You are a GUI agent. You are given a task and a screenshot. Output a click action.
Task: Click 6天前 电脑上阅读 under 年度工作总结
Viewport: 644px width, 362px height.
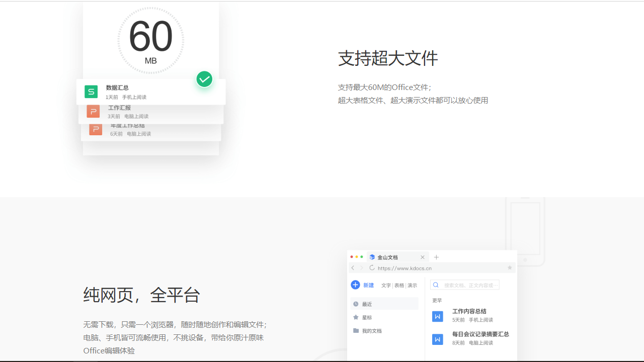pos(131,134)
